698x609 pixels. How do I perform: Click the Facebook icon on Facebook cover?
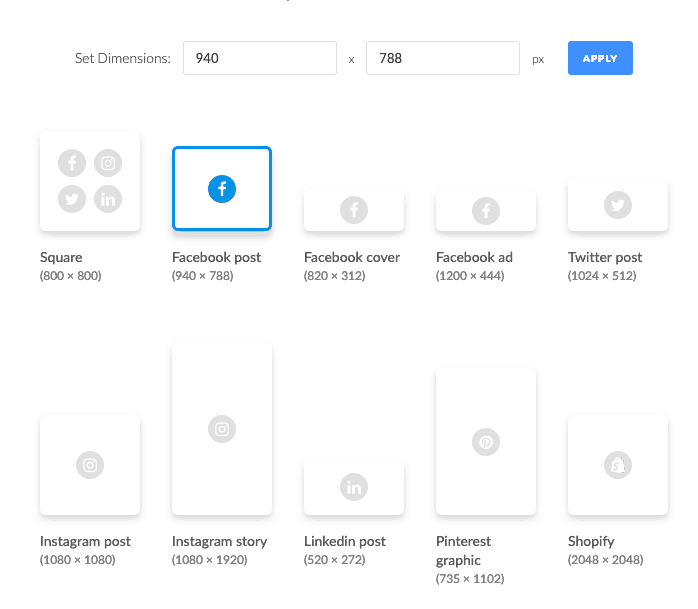coord(354,210)
